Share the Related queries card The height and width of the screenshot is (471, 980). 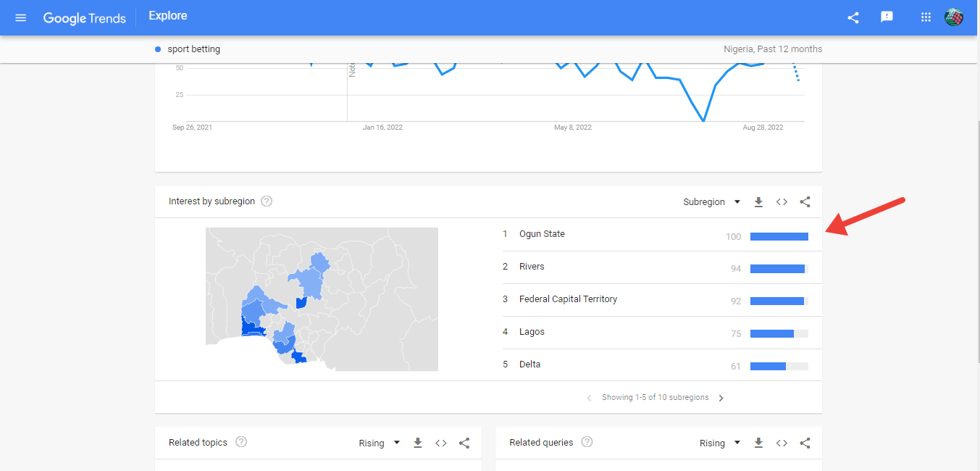point(805,443)
